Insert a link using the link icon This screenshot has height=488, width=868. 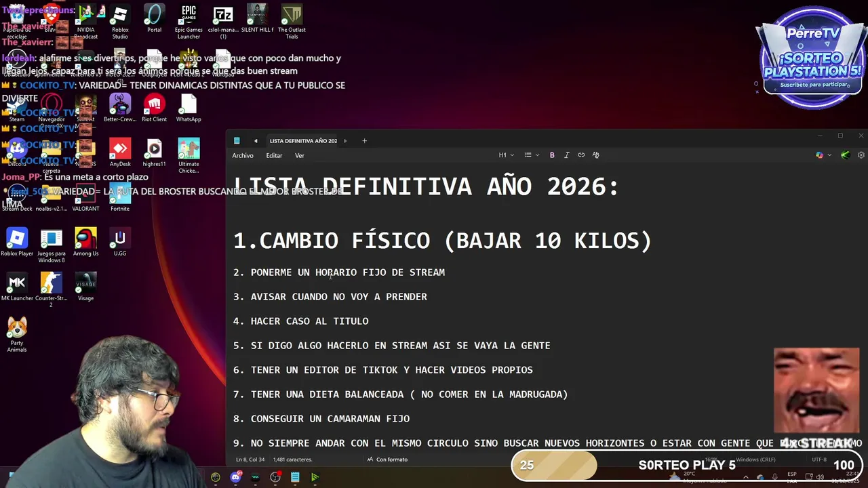point(581,155)
